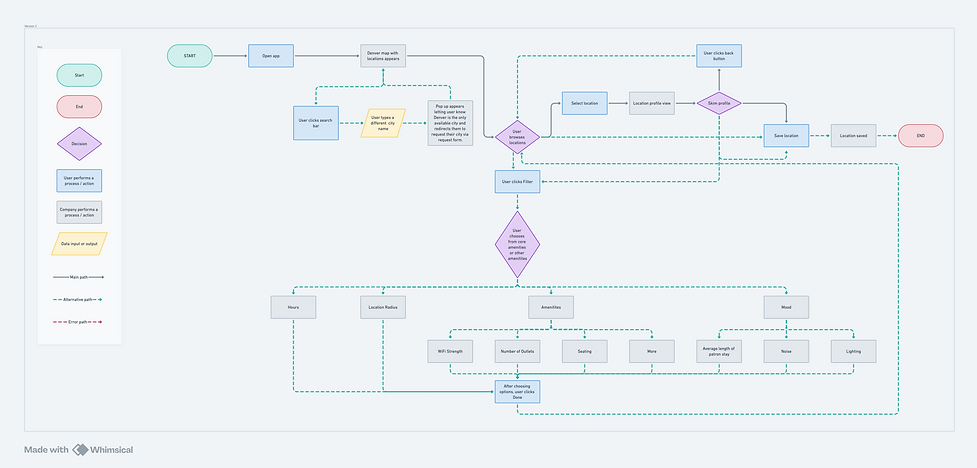Image resolution: width=977 pixels, height=468 pixels.
Task: Click the Save location process box
Action: (786, 135)
